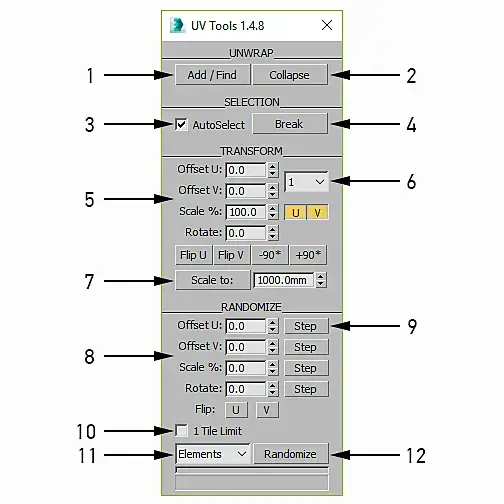Toggle the yellow V scale axis button
The image size is (504, 504).
318,212
